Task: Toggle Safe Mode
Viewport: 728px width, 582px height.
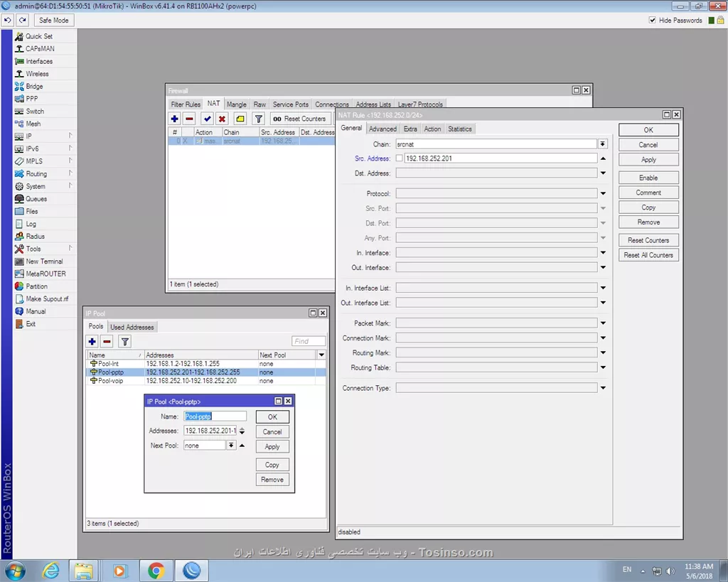Action: click(53, 21)
